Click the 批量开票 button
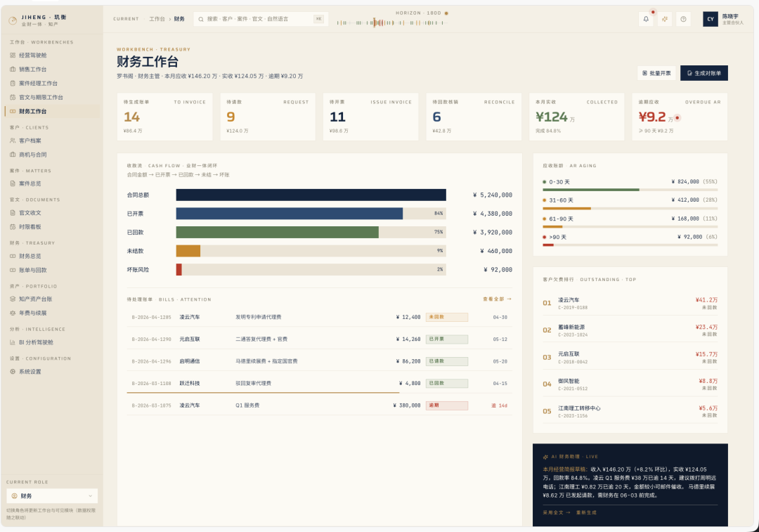The width and height of the screenshot is (759, 532). point(657,73)
